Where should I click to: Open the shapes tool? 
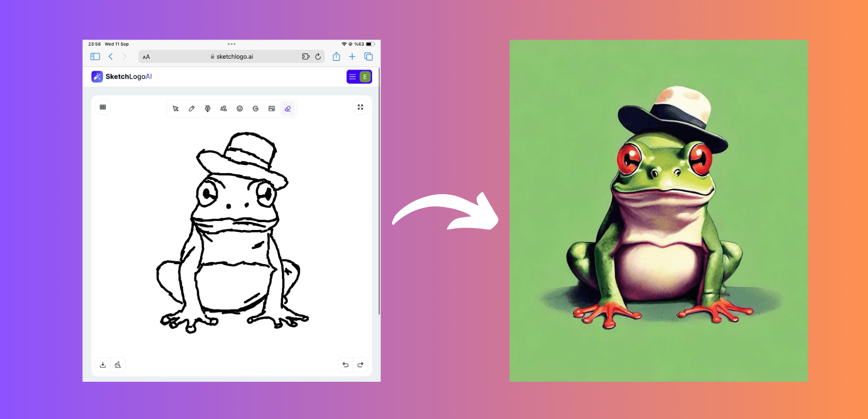[x=224, y=108]
